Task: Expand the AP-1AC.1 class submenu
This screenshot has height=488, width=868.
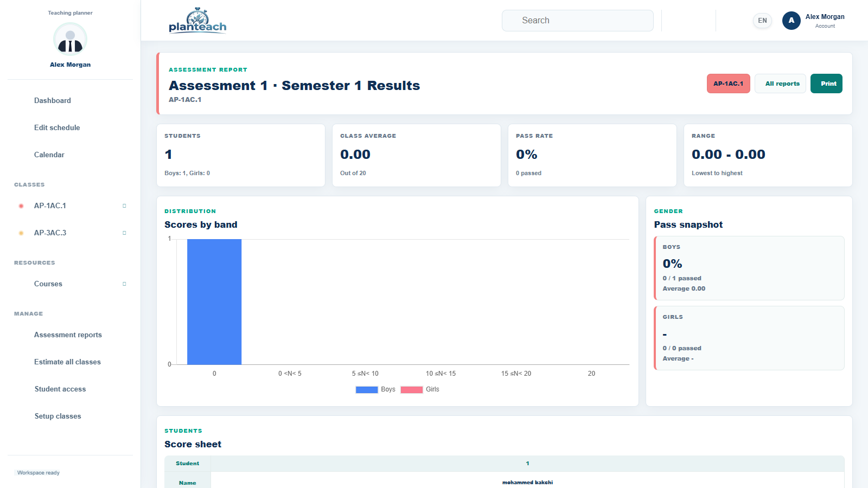Action: [x=124, y=206]
